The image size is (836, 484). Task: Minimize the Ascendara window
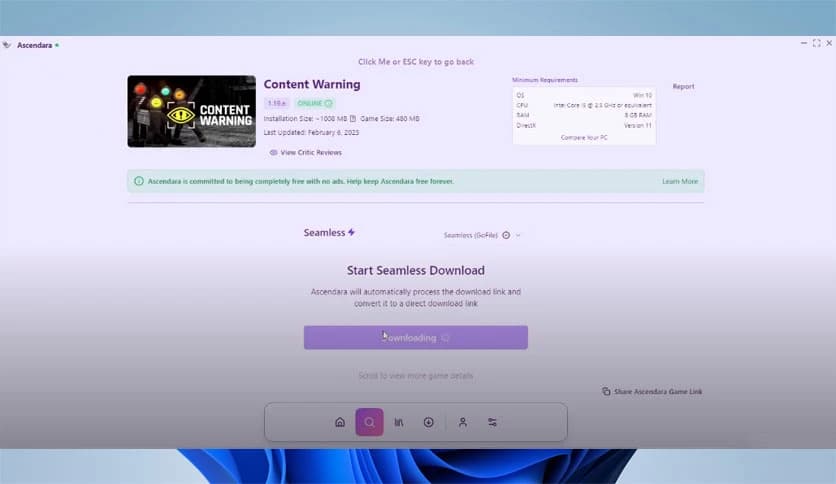coord(803,43)
